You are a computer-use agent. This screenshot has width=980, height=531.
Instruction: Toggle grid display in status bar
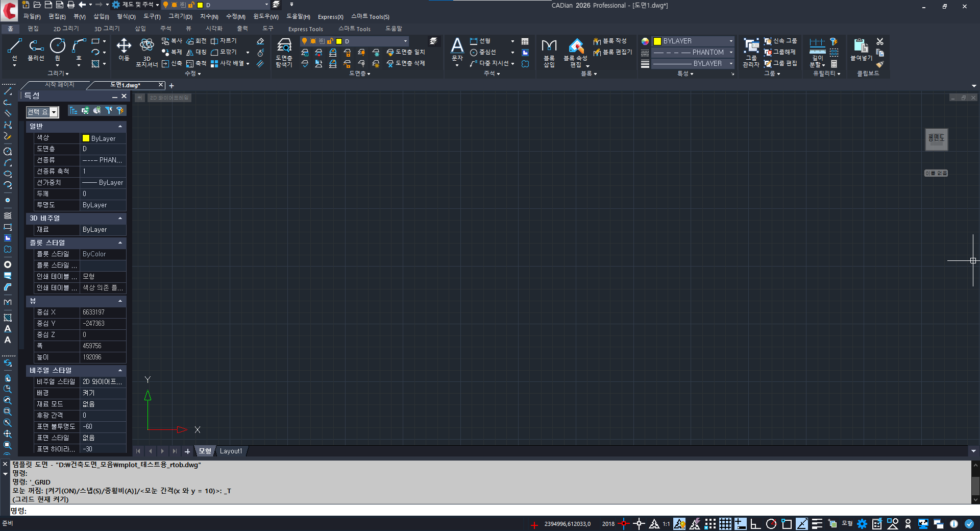click(x=725, y=524)
